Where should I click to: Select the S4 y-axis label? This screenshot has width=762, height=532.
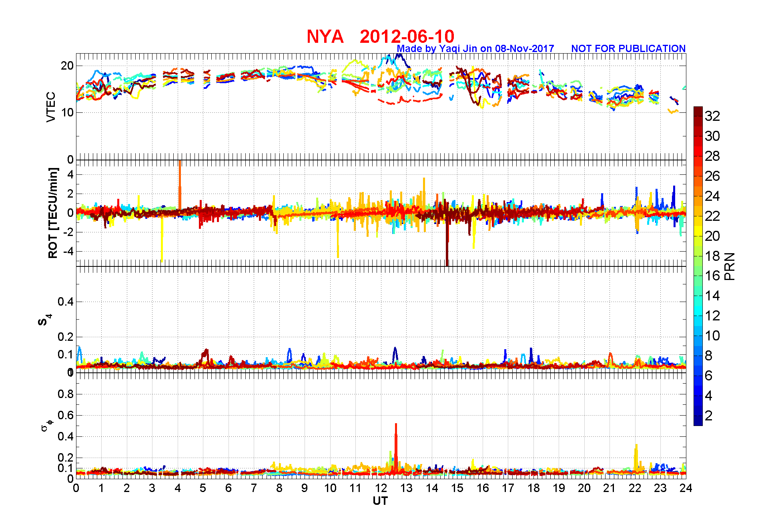pos(44,320)
